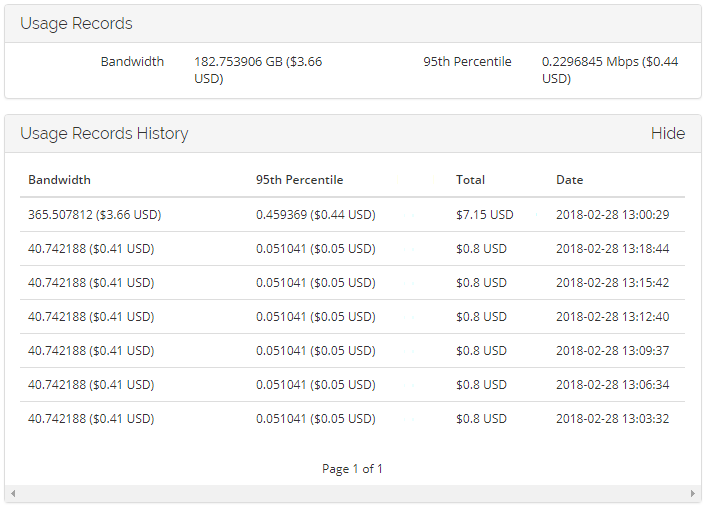Click the left scroll arrow of horizontal scrollbar
The image size is (707, 510).
tap(12, 494)
